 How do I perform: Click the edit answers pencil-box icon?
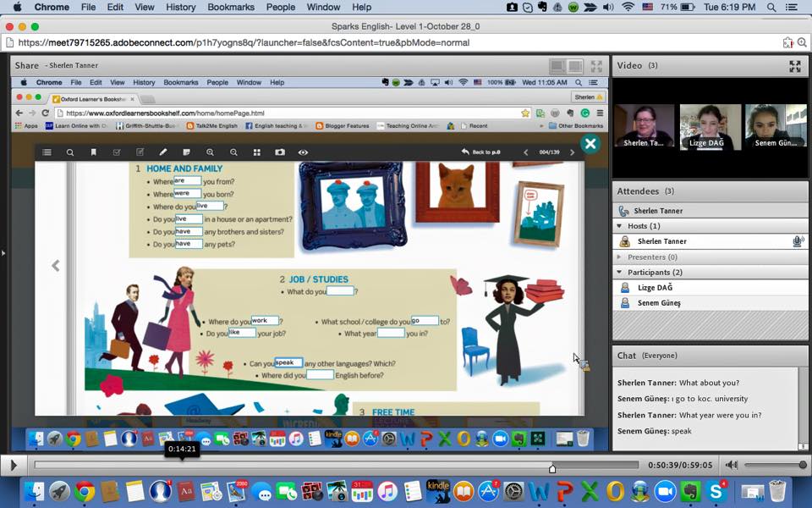click(x=140, y=152)
